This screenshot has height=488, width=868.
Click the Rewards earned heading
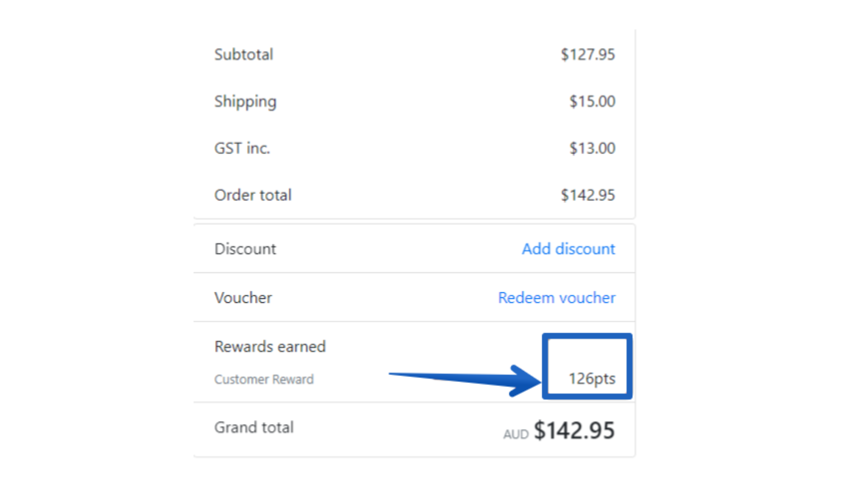pos(270,347)
